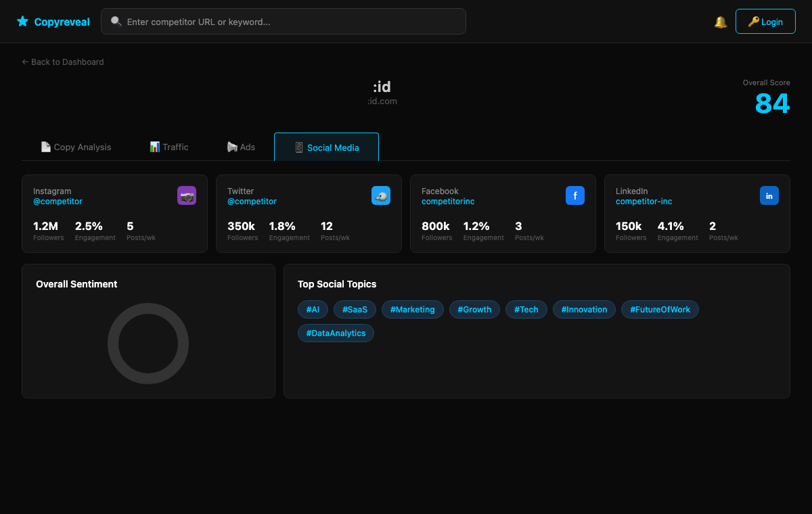Open Instagram @competitor handle link
The width and height of the screenshot is (812, 514).
point(58,202)
